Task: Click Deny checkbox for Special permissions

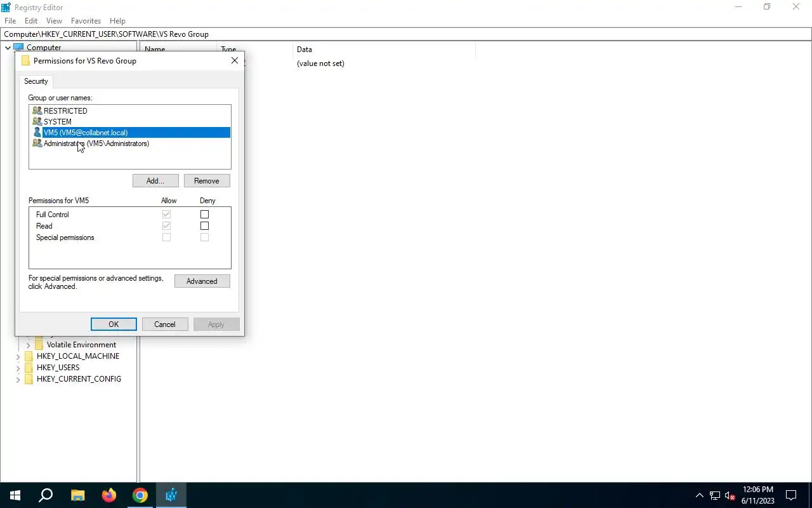Action: pos(204,237)
